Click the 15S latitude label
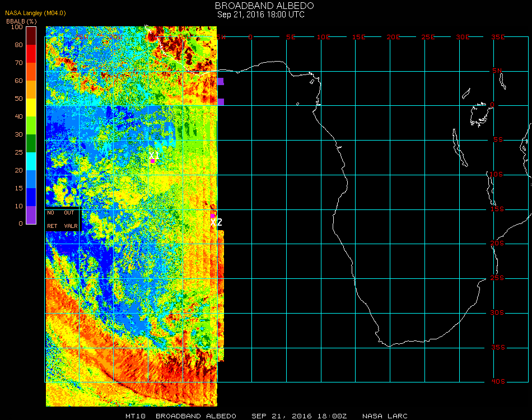This screenshot has height=420, width=532. (497, 209)
